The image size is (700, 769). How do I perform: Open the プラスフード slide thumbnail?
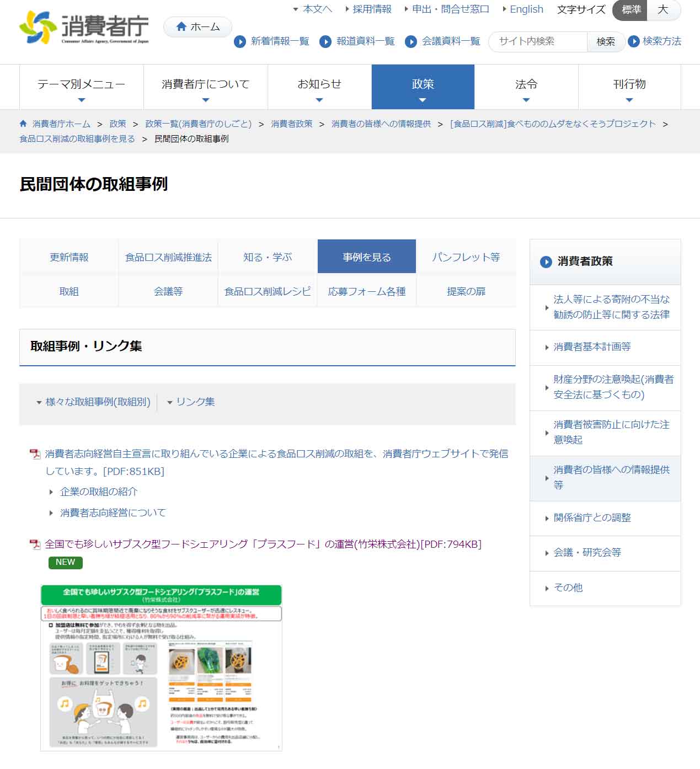161,667
